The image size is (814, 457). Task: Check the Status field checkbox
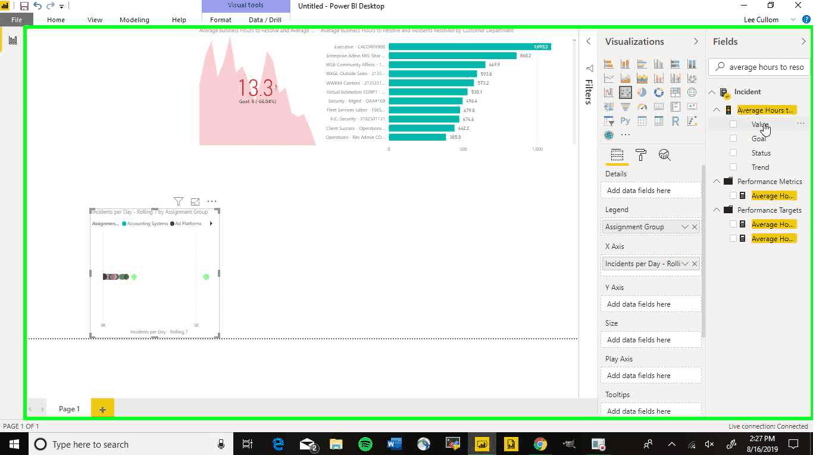click(733, 153)
